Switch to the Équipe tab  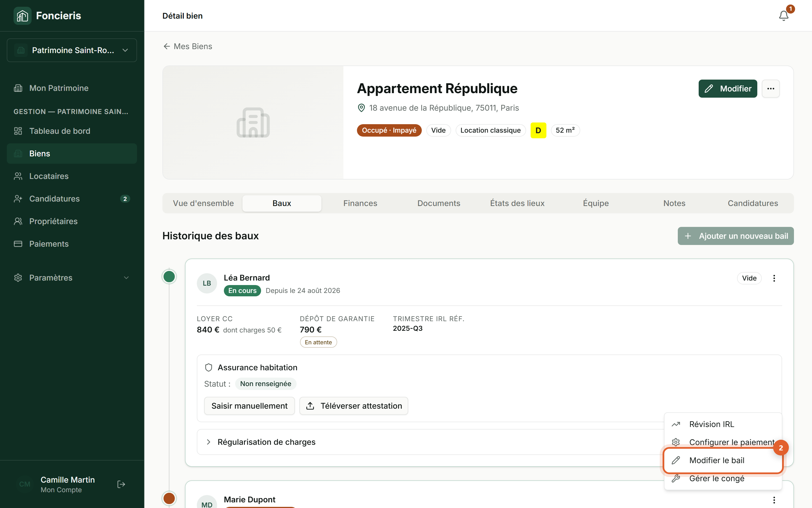596,203
